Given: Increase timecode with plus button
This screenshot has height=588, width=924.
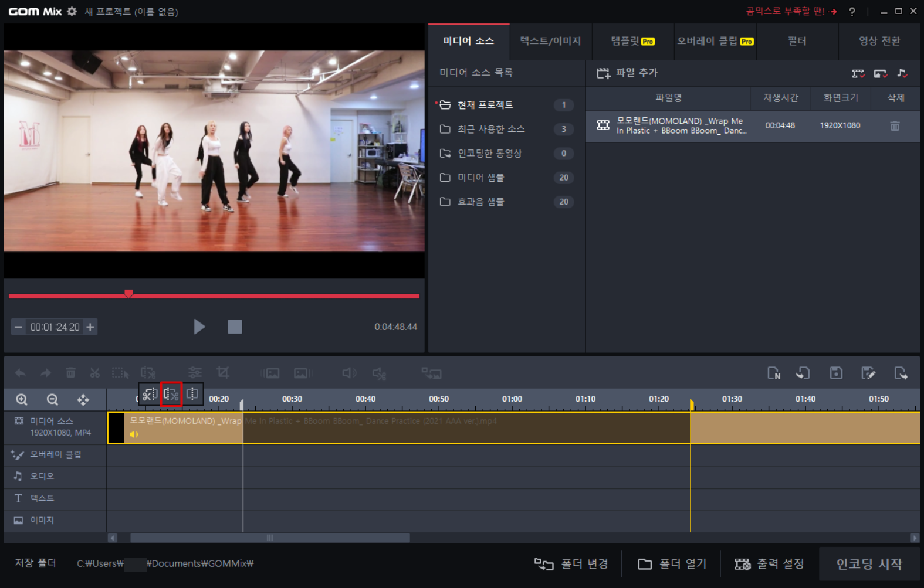Looking at the screenshot, I should click(90, 327).
